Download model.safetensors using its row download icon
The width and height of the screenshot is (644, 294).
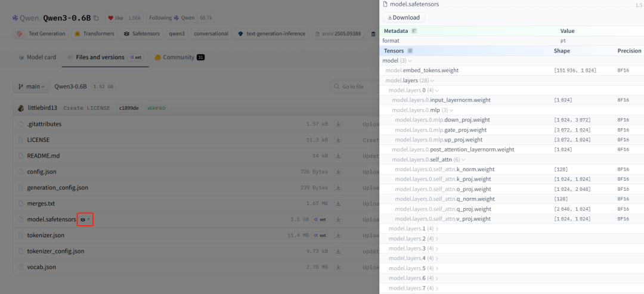click(x=338, y=219)
